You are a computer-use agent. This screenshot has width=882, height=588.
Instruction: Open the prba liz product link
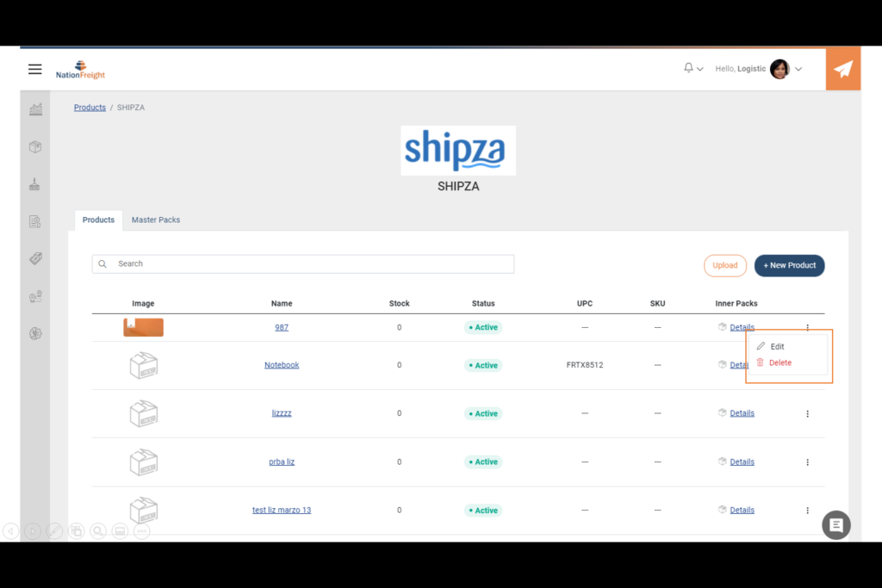(x=282, y=461)
